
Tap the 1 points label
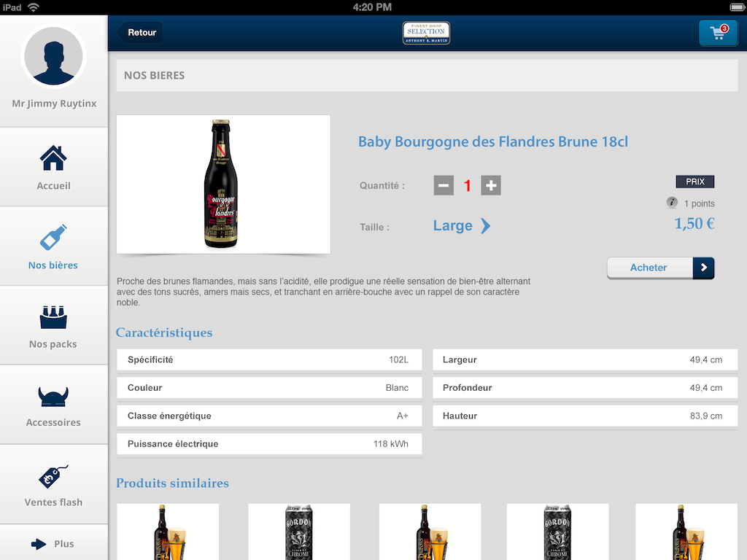(700, 203)
